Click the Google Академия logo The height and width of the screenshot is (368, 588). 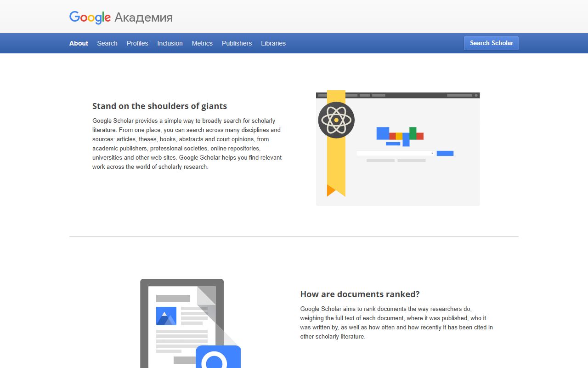121,17
